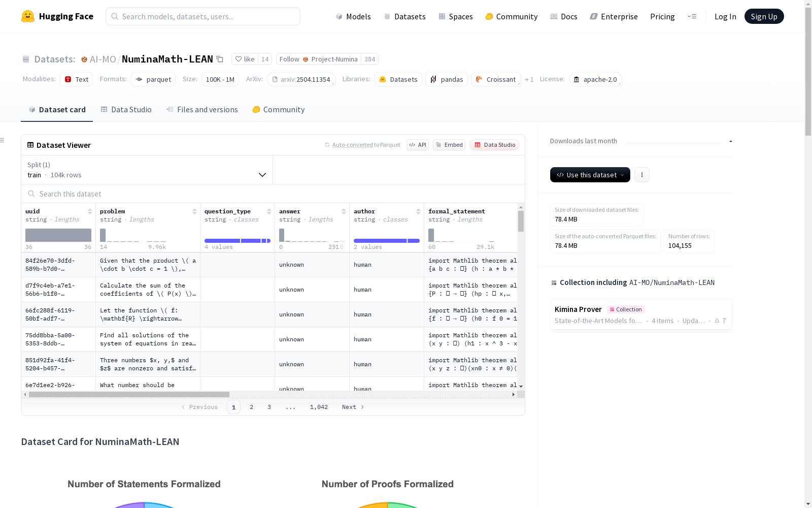This screenshot has height=508, width=812.
Task: Click the Log In link
Action: tap(725, 16)
